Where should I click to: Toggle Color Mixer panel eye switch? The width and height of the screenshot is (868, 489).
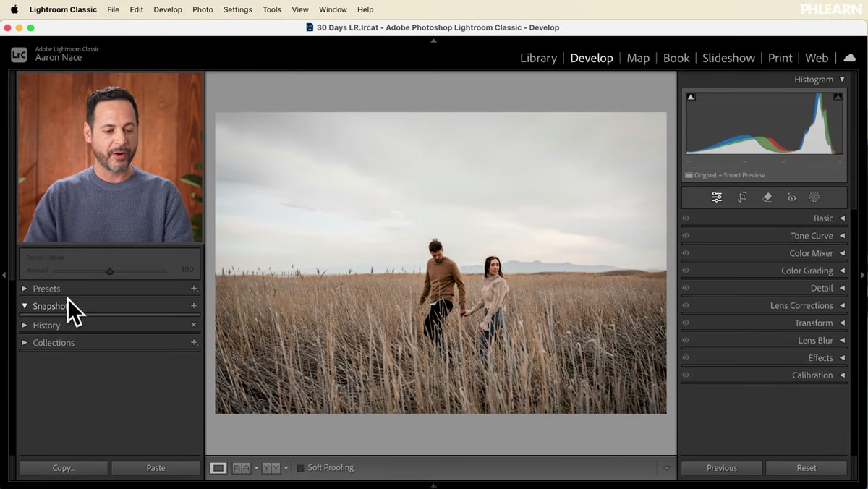[x=686, y=253]
